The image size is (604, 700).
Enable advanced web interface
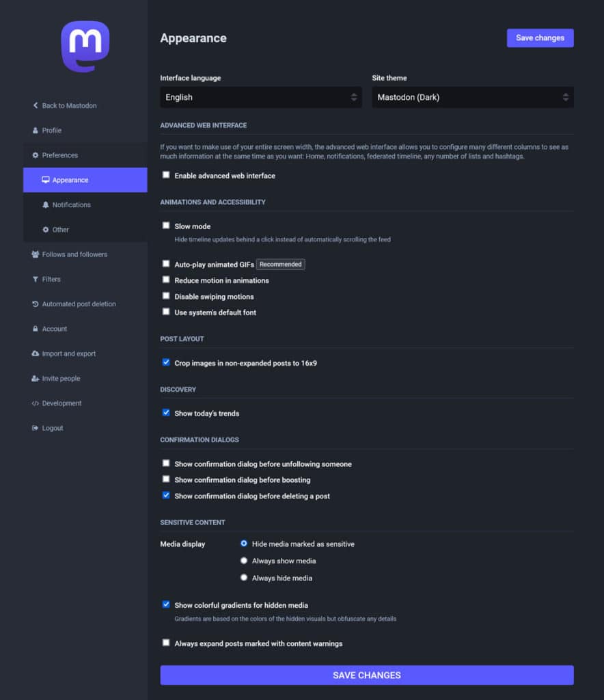166,175
